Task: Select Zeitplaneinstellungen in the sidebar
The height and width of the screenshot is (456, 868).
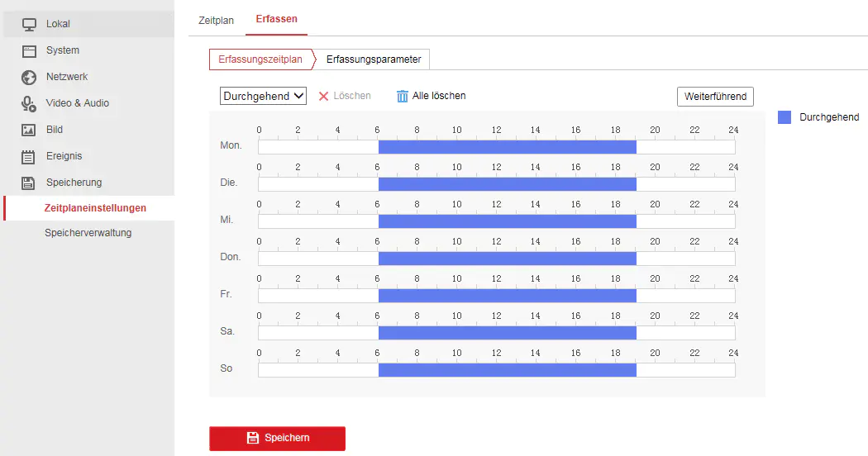Action: [95, 208]
